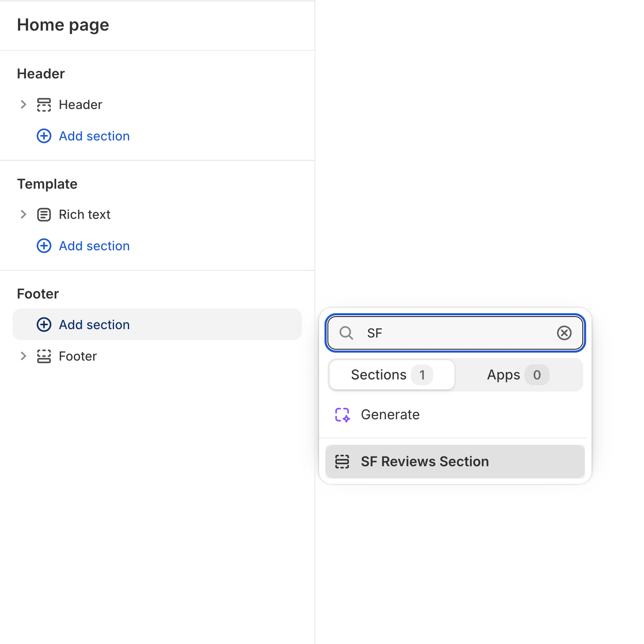The width and height of the screenshot is (644, 644).
Task: Click the Header section layout icon
Action: tap(44, 105)
